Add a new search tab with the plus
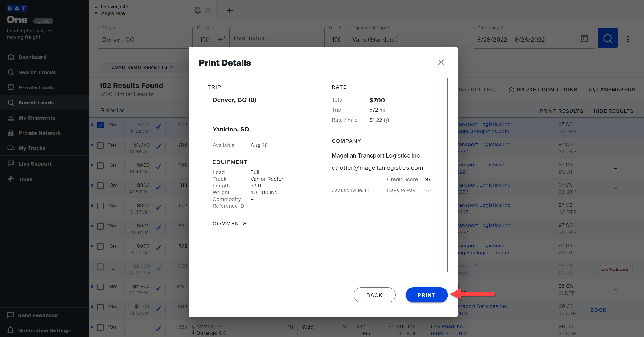Viewport: 644px width, 337px height. tap(229, 10)
